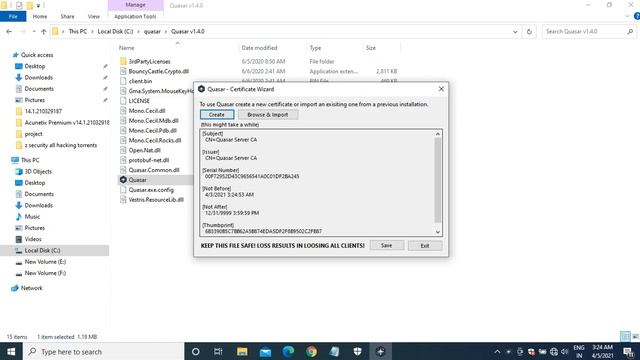Screen dimensions: 640x360
Task: Select the 3rdPartyLicenses folder
Action: pos(149,61)
